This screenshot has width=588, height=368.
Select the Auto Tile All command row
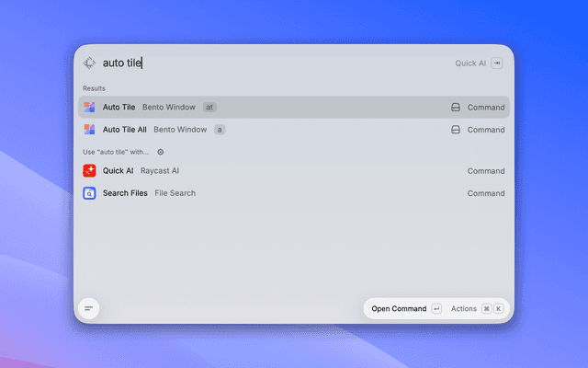click(294, 130)
